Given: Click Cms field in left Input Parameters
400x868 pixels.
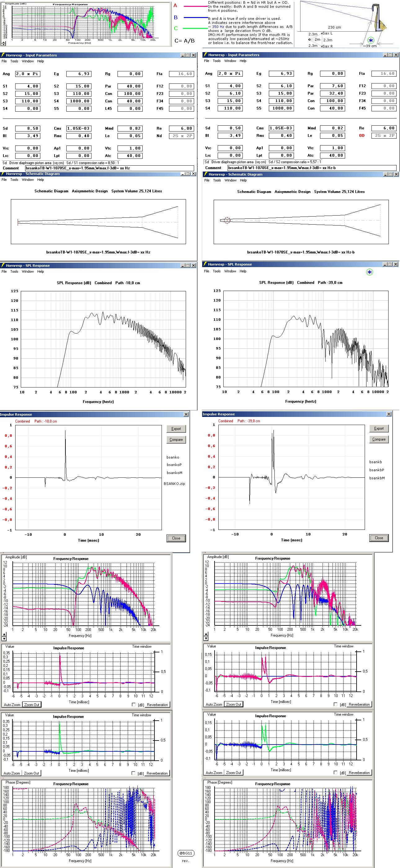Looking at the screenshot, I should tap(78, 128).
